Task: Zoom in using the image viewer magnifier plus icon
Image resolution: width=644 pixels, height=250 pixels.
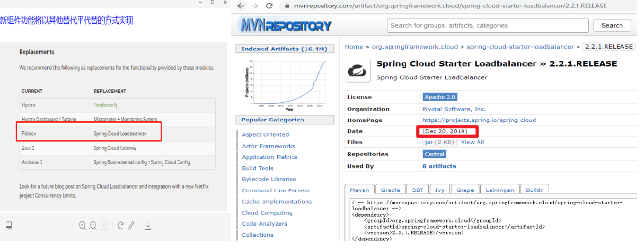Action: (x=82, y=225)
